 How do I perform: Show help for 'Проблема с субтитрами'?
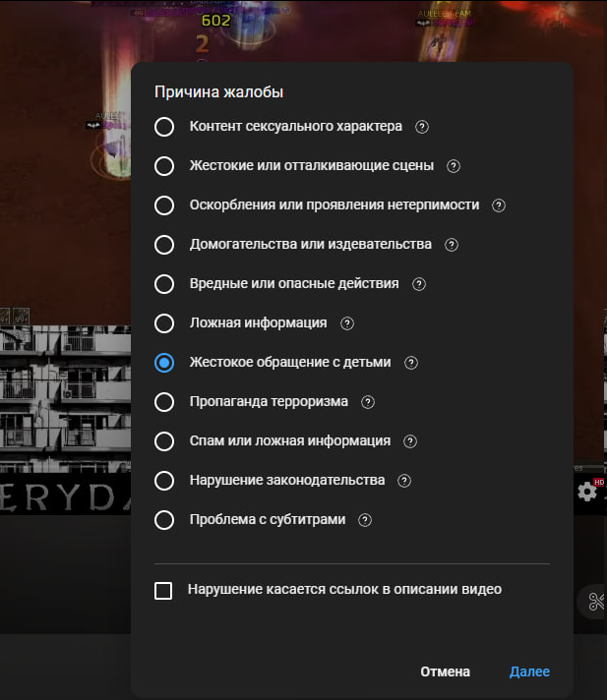point(365,520)
